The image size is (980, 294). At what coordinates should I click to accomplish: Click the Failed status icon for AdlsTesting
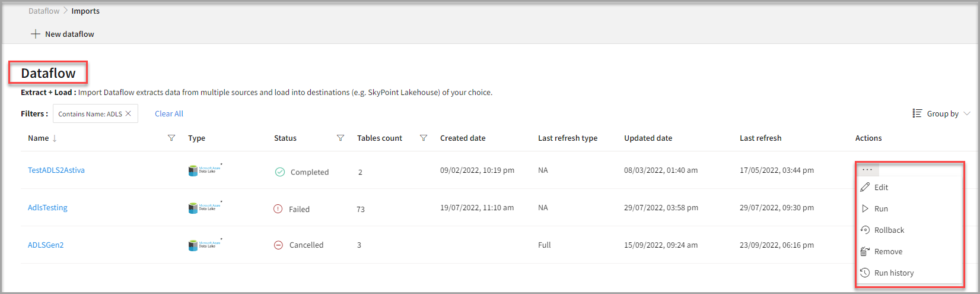278,209
